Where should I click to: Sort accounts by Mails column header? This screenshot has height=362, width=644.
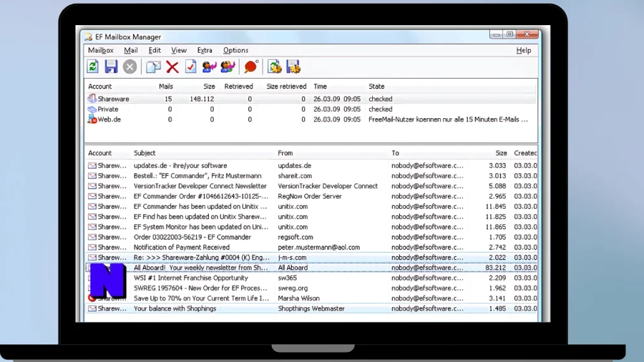click(166, 86)
